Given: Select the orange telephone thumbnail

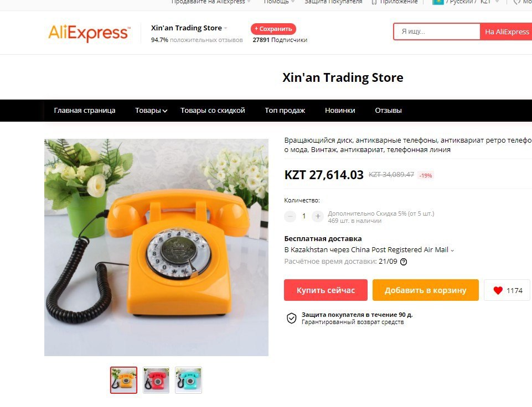Looking at the screenshot, I should [123, 380].
